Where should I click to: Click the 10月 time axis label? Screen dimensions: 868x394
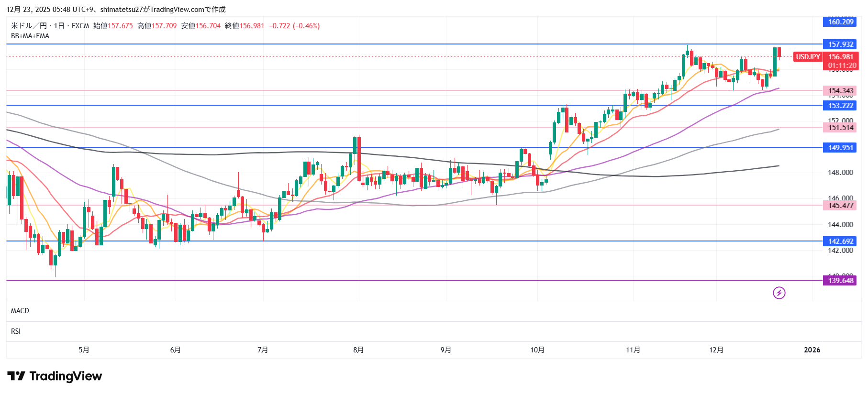click(x=537, y=350)
